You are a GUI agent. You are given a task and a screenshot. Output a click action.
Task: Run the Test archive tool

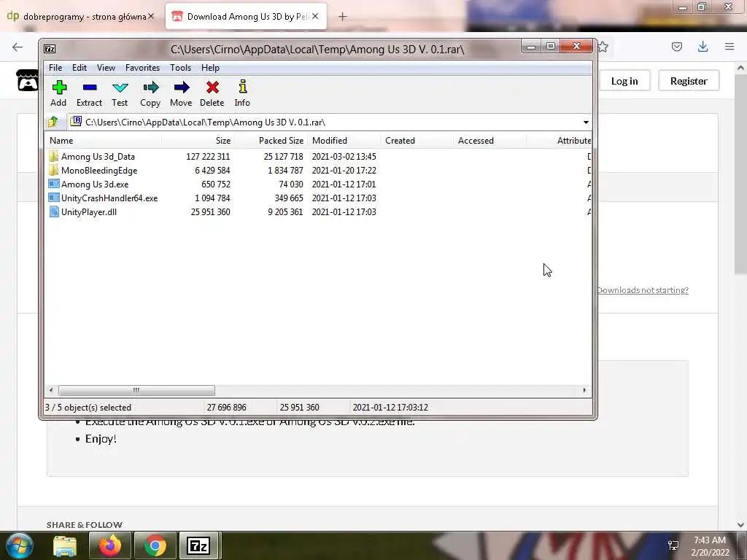[120, 87]
